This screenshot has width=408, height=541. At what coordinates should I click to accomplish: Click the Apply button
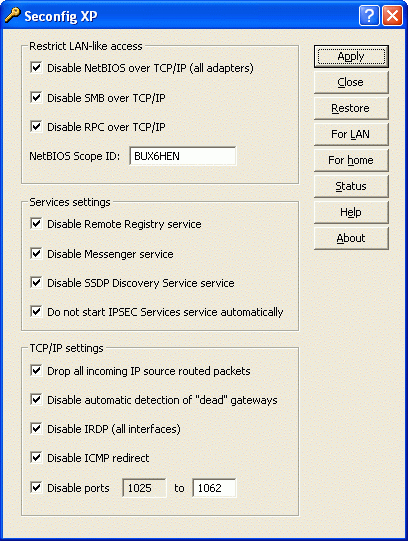click(351, 56)
